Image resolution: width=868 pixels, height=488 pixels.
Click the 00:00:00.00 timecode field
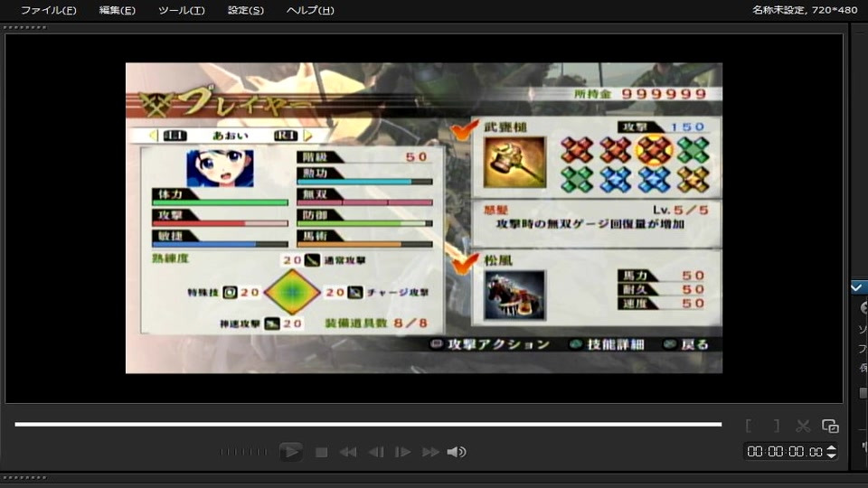pyautogui.click(x=785, y=452)
